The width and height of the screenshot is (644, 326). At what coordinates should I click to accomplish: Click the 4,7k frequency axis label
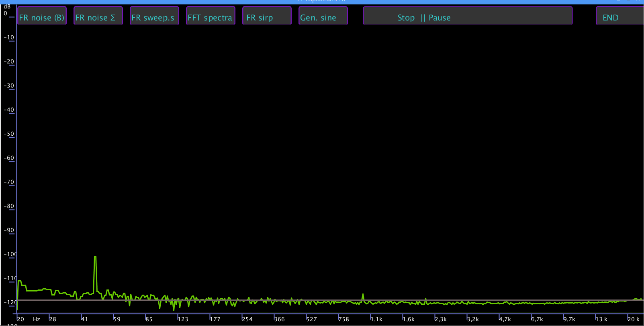click(x=505, y=319)
